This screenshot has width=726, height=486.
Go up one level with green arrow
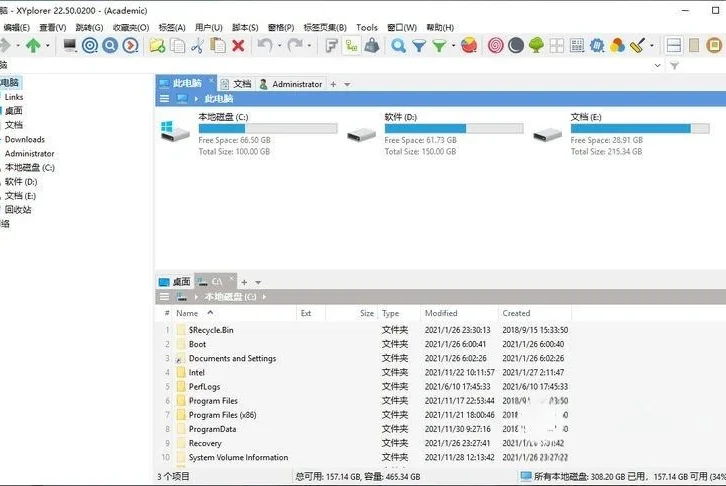point(33,45)
